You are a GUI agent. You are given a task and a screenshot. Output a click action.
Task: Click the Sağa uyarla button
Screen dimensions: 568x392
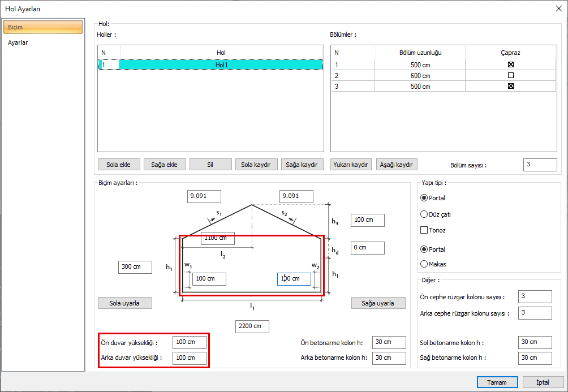(x=378, y=303)
